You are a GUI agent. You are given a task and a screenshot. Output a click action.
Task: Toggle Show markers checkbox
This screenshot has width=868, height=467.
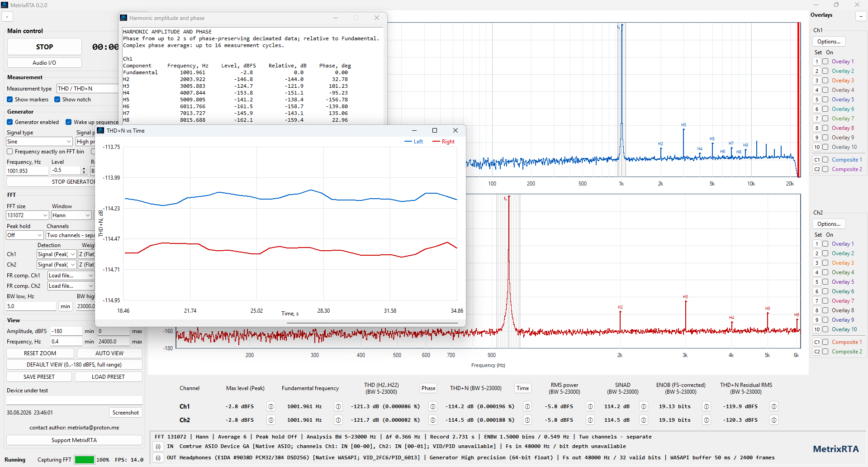click(x=10, y=100)
